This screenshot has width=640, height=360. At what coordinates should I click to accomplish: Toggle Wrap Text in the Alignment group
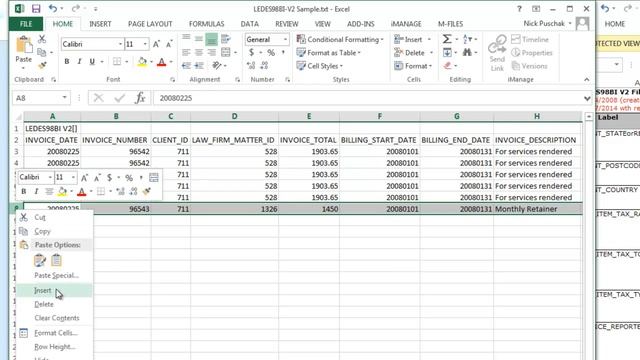click(225, 39)
